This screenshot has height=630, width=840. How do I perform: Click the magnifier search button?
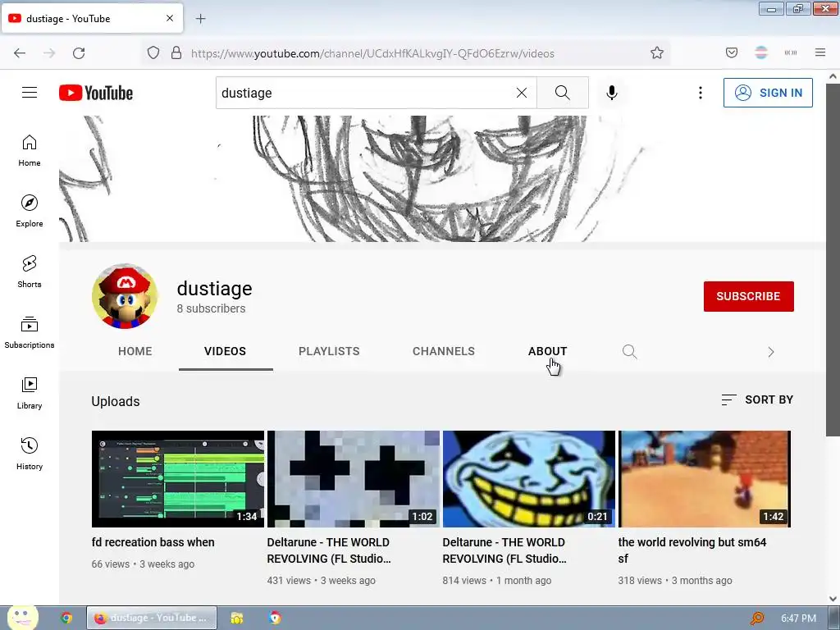click(563, 93)
